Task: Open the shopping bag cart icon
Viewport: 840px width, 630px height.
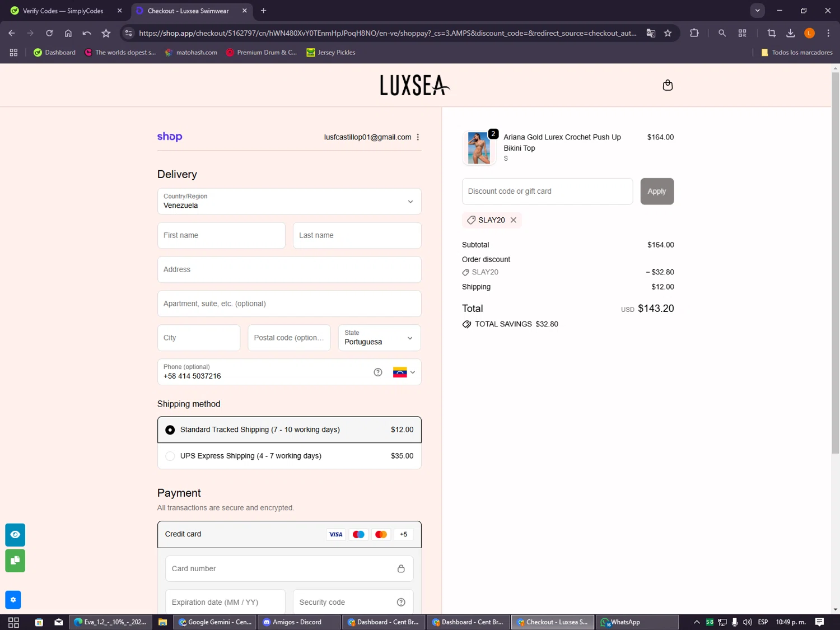Action: click(667, 85)
